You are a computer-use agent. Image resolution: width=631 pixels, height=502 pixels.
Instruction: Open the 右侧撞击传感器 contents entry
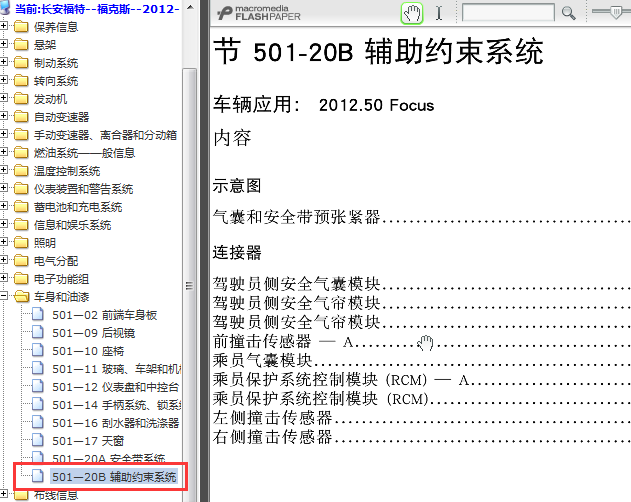272,437
